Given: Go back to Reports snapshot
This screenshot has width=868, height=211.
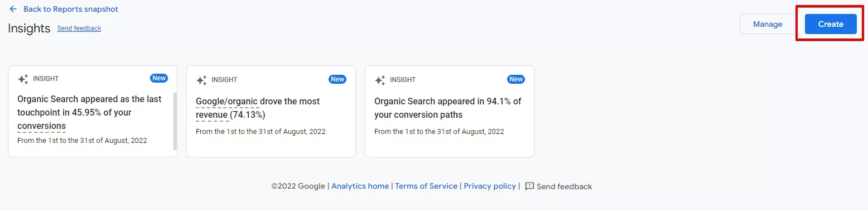Looking at the screenshot, I should click(x=71, y=9).
